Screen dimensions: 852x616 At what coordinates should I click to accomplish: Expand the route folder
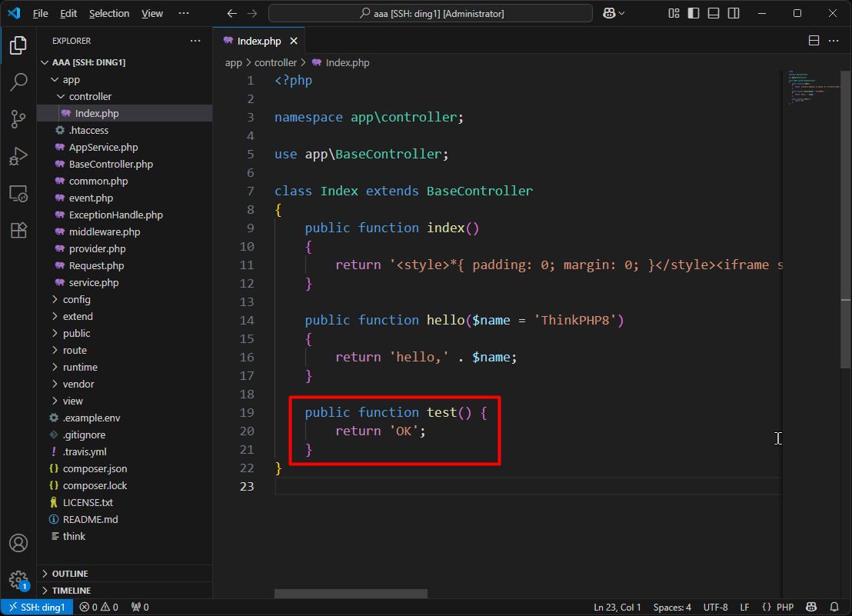click(x=125, y=351)
